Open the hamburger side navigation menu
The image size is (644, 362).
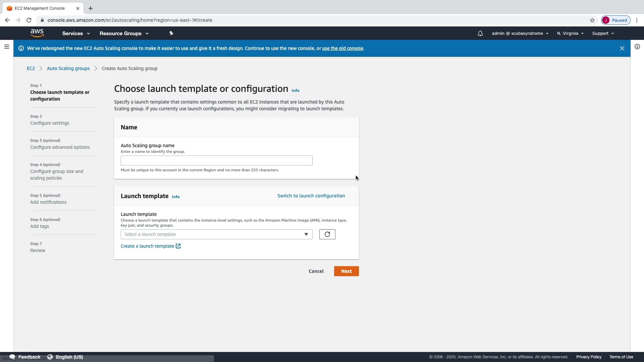pos(6,47)
